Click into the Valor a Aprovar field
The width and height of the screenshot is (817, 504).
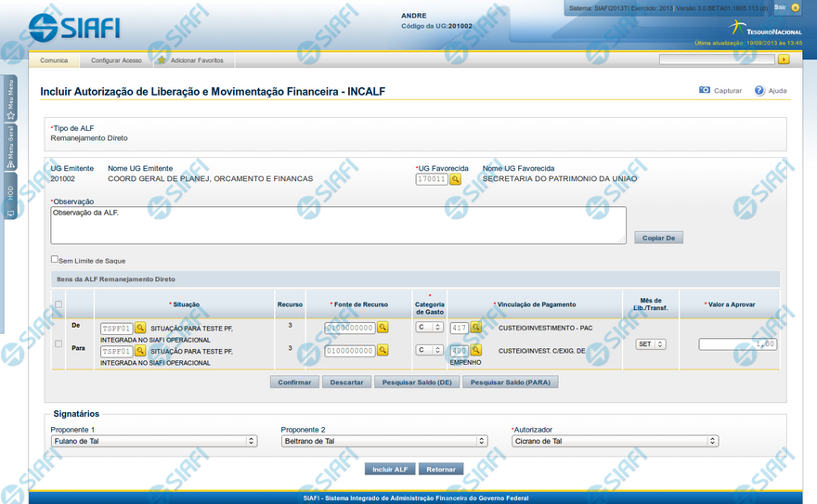pyautogui.click(x=738, y=344)
